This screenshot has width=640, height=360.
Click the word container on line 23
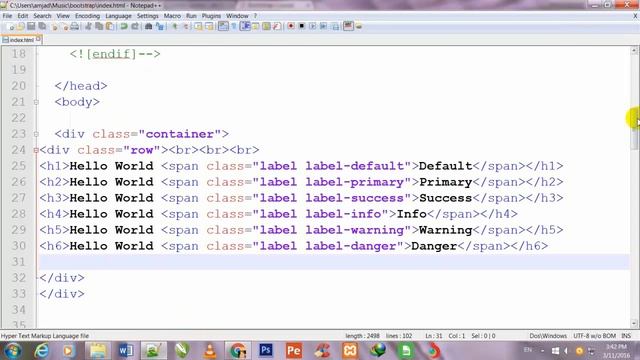[x=180, y=134]
